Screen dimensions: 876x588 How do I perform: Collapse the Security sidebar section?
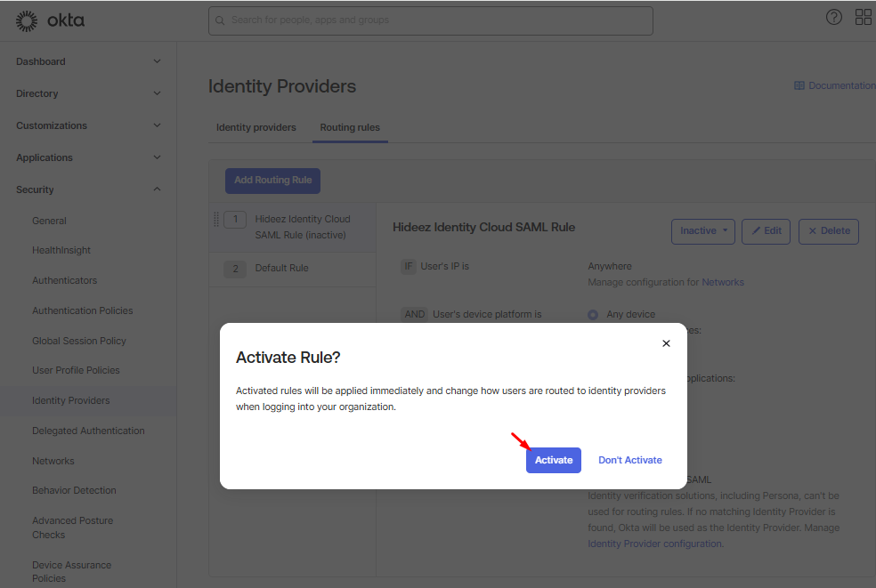157,189
